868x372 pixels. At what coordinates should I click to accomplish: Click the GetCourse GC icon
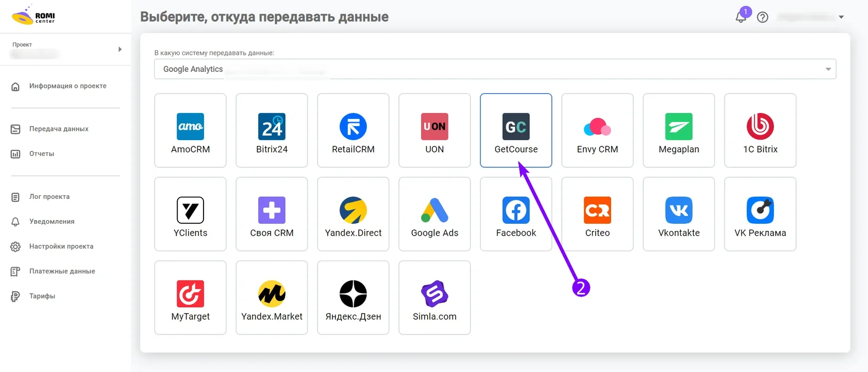pyautogui.click(x=516, y=127)
